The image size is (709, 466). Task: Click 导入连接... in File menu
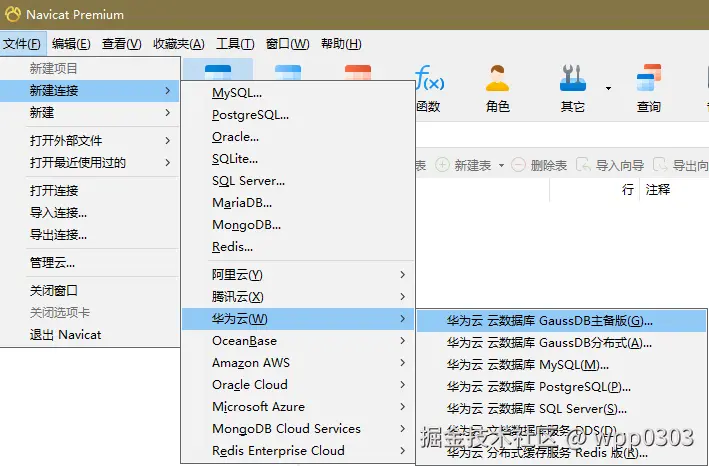[90, 212]
